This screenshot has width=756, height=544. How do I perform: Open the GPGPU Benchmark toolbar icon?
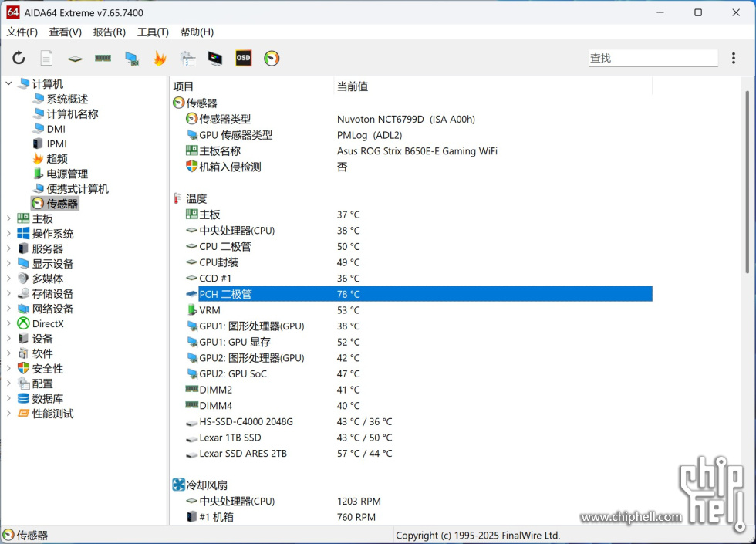[x=131, y=59]
